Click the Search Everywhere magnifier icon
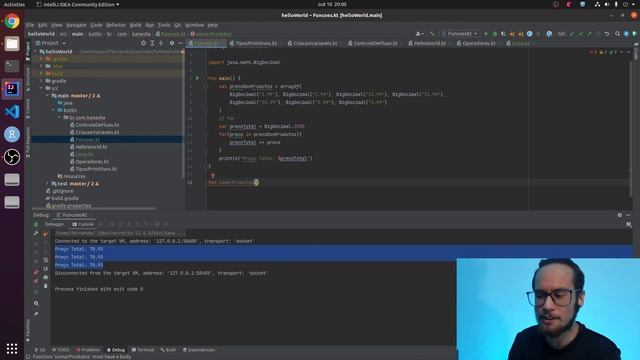The image size is (640, 360). tap(618, 34)
